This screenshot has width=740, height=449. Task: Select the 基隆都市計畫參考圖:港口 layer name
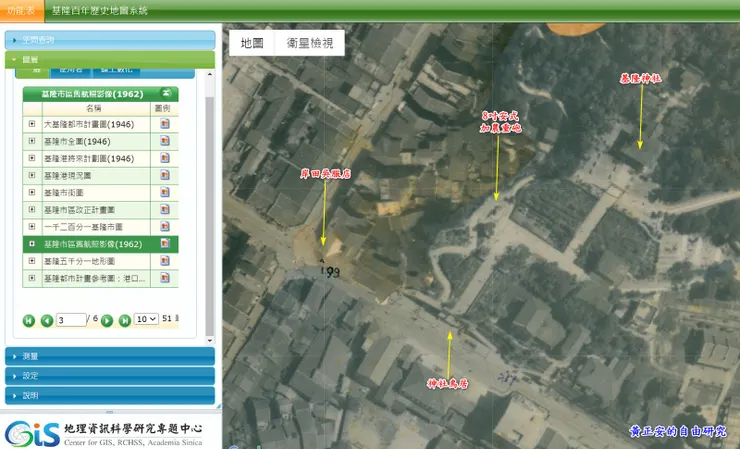(94, 278)
